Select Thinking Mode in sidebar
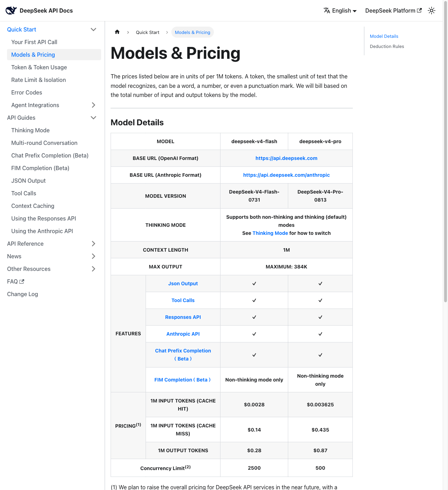 click(30, 130)
